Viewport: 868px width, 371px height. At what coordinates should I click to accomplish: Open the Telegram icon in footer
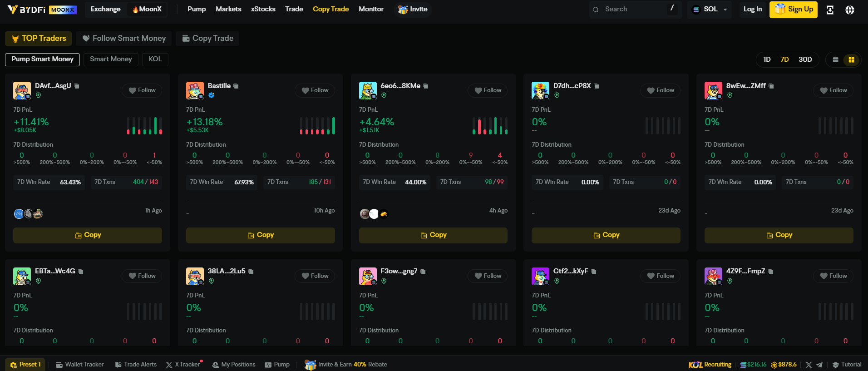coord(819,365)
